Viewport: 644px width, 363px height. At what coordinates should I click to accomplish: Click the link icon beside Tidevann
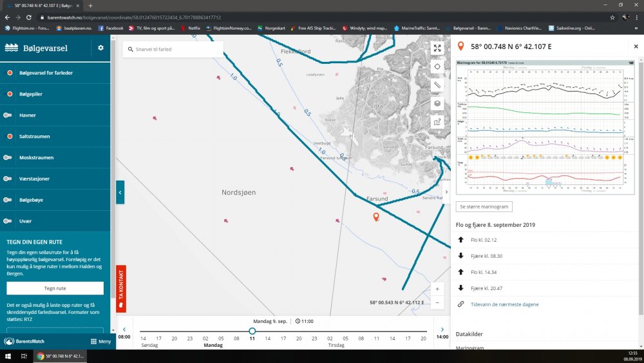pos(461,304)
